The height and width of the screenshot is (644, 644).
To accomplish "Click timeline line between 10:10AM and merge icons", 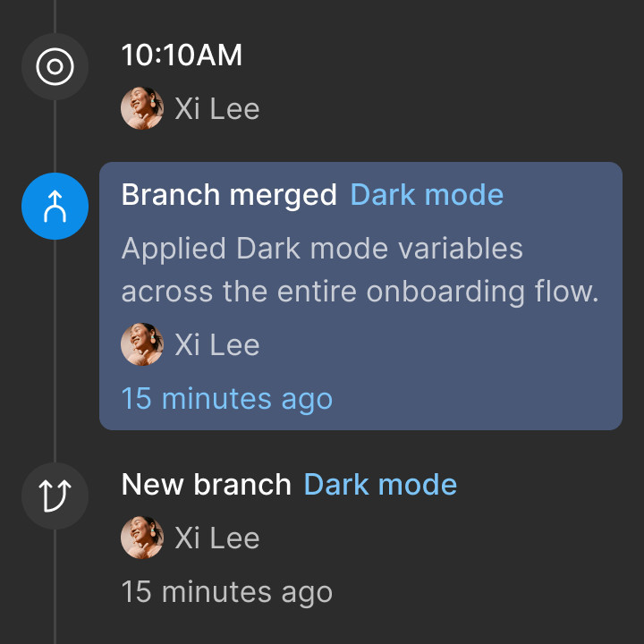I will pyautogui.click(x=55, y=136).
